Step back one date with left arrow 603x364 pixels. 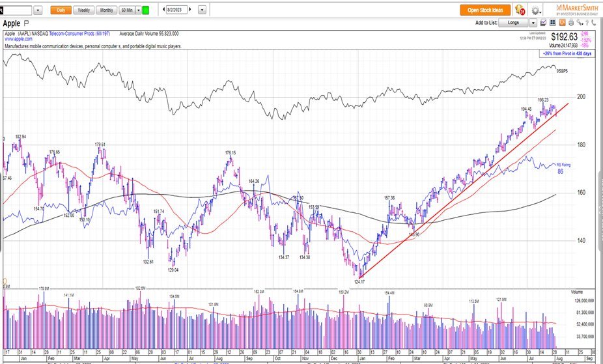pos(164,10)
